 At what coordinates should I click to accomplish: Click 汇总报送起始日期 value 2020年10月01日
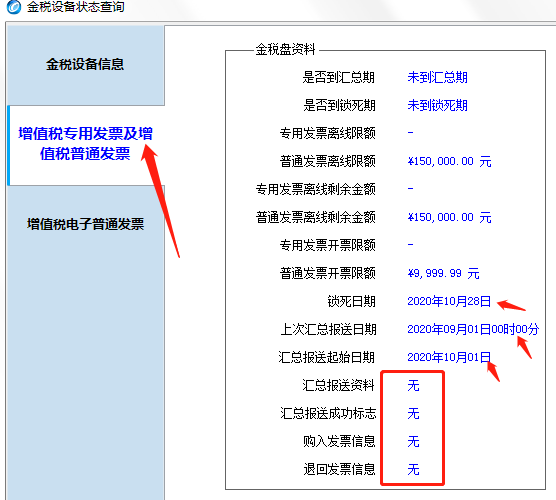(449, 357)
